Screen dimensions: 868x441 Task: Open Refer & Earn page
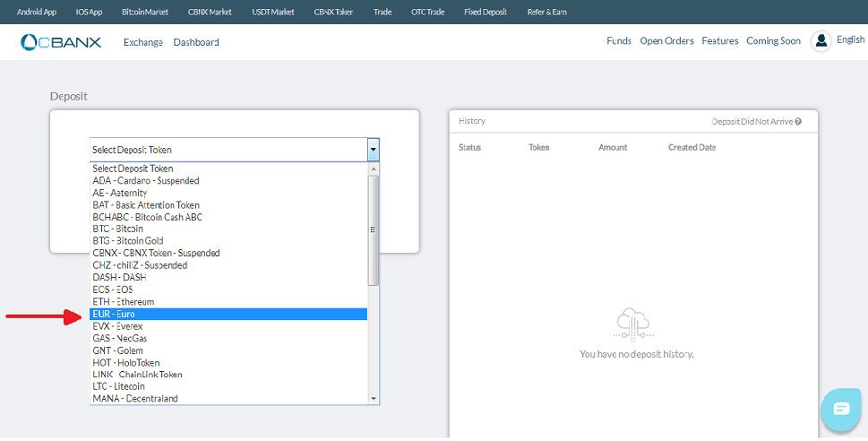click(547, 12)
